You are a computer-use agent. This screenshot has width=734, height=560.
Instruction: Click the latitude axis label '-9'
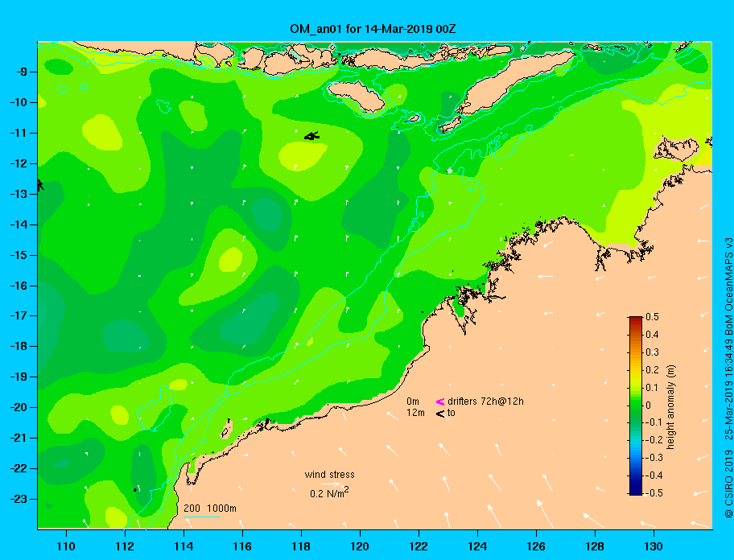point(22,72)
